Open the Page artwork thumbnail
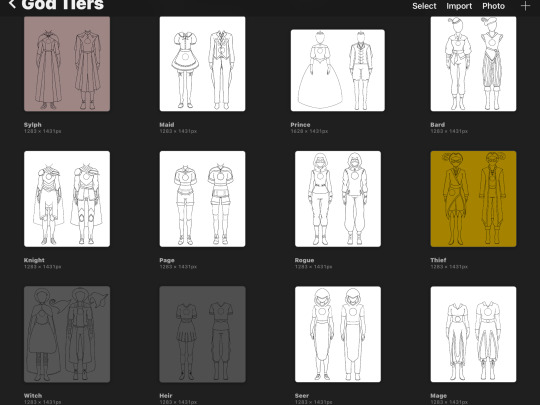The image size is (540, 405). (202, 199)
